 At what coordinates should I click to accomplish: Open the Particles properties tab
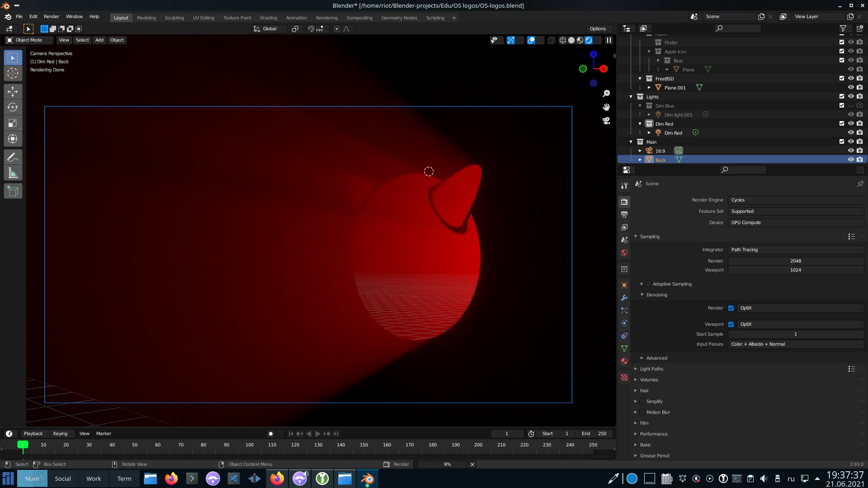pyautogui.click(x=624, y=310)
